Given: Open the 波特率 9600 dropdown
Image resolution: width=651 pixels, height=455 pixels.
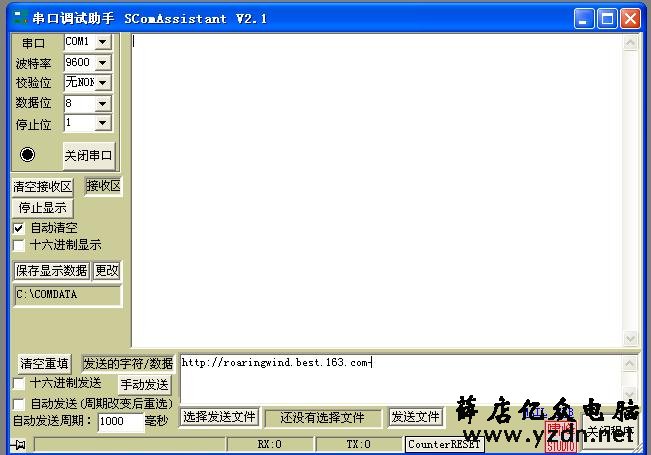Looking at the screenshot, I should pos(103,63).
